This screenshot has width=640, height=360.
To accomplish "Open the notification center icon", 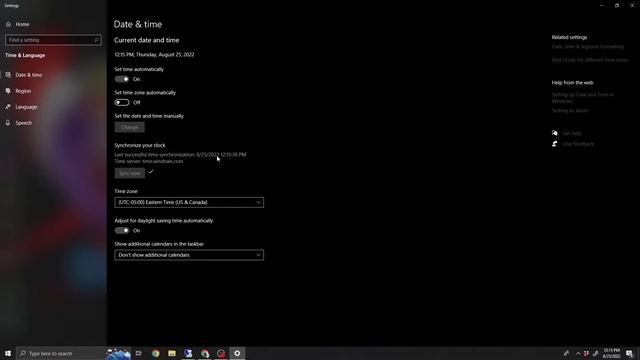I will (x=630, y=353).
